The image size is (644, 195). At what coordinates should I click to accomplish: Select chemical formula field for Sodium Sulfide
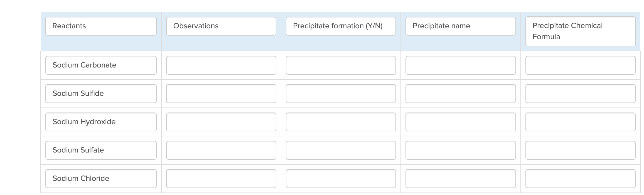(580, 94)
